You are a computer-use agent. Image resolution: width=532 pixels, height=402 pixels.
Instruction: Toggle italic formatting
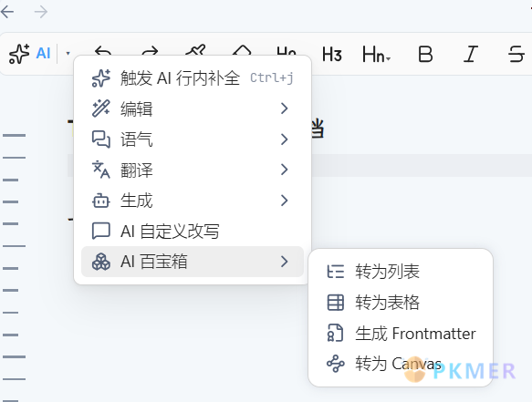point(471,54)
